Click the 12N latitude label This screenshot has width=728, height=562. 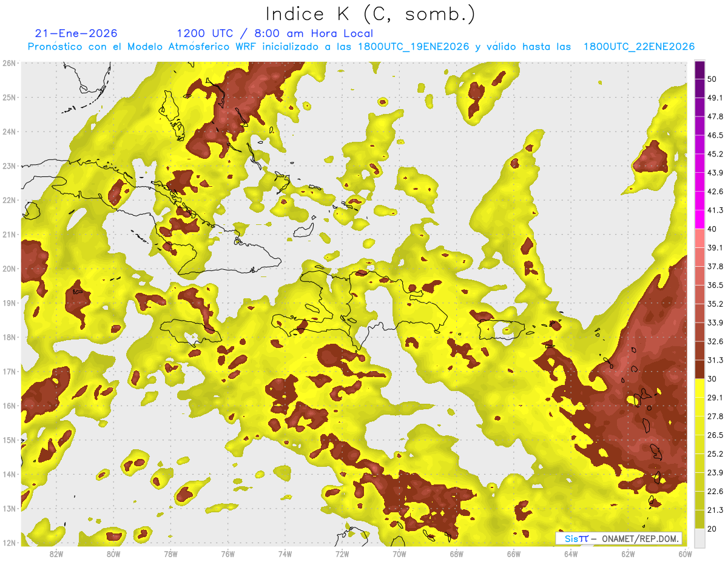click(9, 543)
